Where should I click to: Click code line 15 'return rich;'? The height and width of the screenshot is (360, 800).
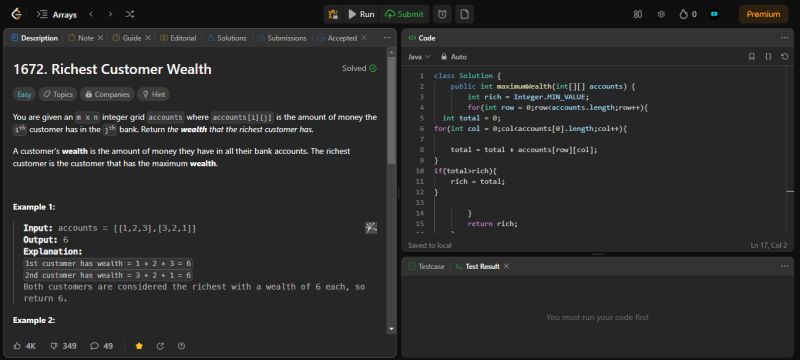click(492, 224)
